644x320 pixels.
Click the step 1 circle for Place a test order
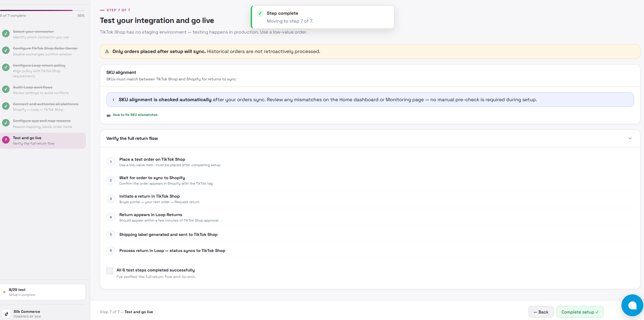pos(111,162)
